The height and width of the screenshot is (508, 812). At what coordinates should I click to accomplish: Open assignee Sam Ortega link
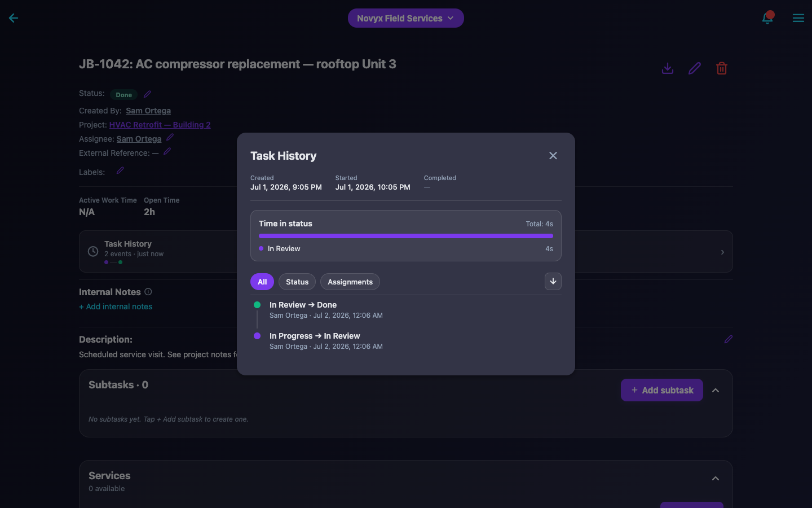pos(139,139)
